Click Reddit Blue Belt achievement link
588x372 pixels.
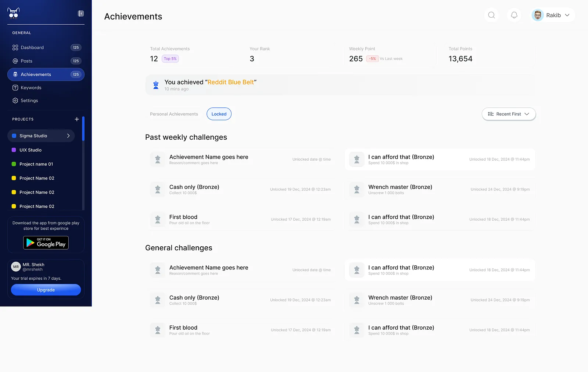point(231,82)
